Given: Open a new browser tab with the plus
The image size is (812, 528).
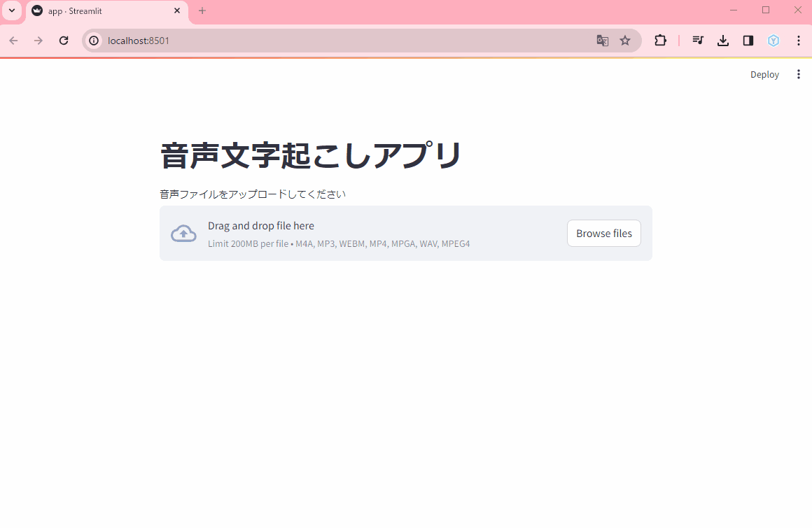Looking at the screenshot, I should coord(202,10).
